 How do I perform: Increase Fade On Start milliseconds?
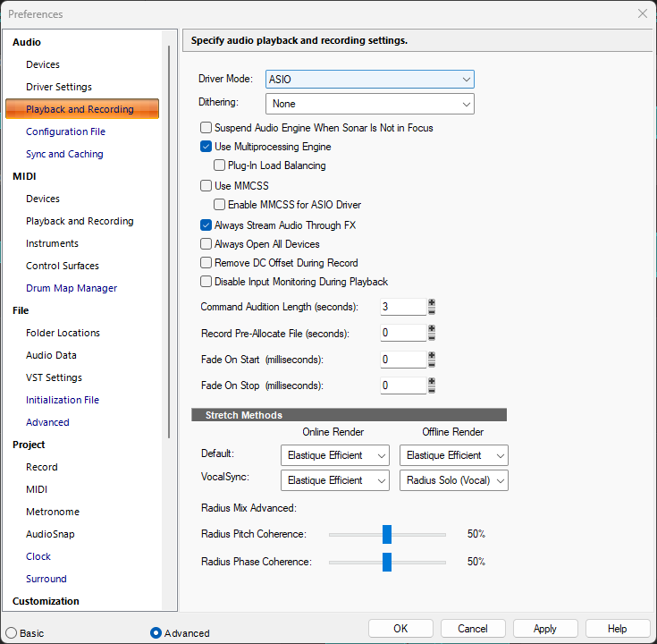(x=432, y=356)
